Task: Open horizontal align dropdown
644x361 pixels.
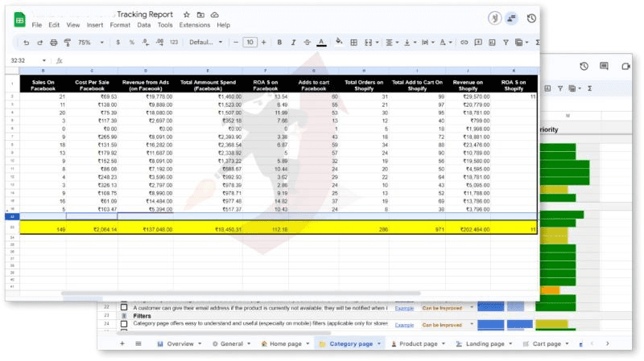Action: (392, 43)
